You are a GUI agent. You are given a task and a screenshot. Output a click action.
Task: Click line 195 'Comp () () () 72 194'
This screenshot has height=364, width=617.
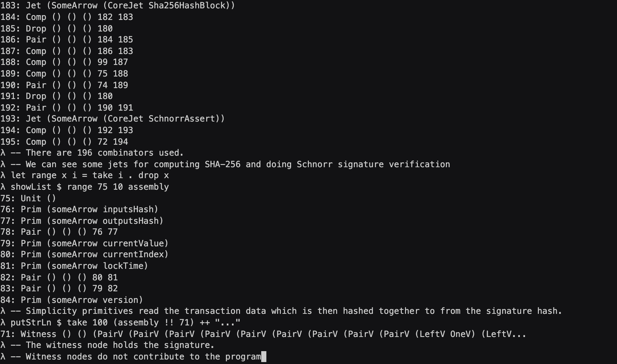64,142
